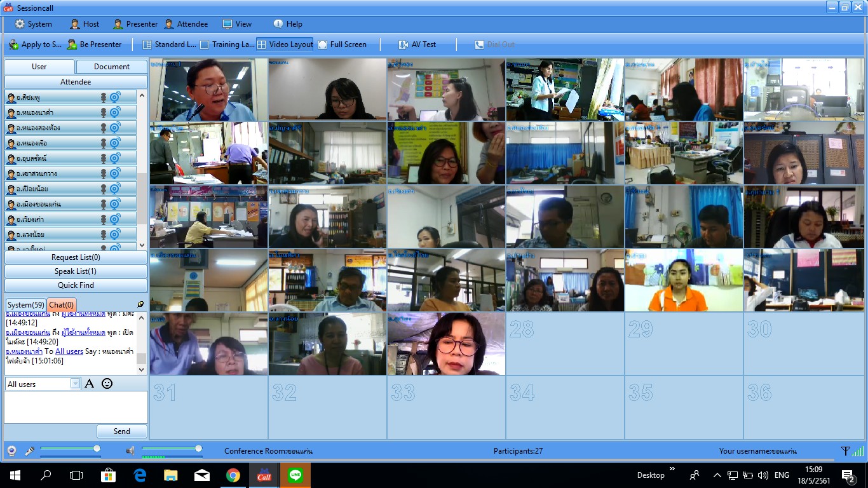Select attendee อ.เมืองขอนแก่น in list

point(71,204)
